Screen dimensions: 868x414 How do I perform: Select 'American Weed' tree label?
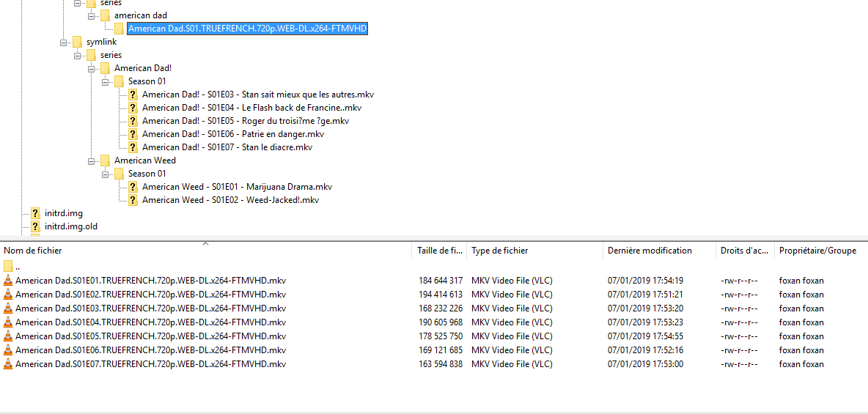click(x=145, y=160)
